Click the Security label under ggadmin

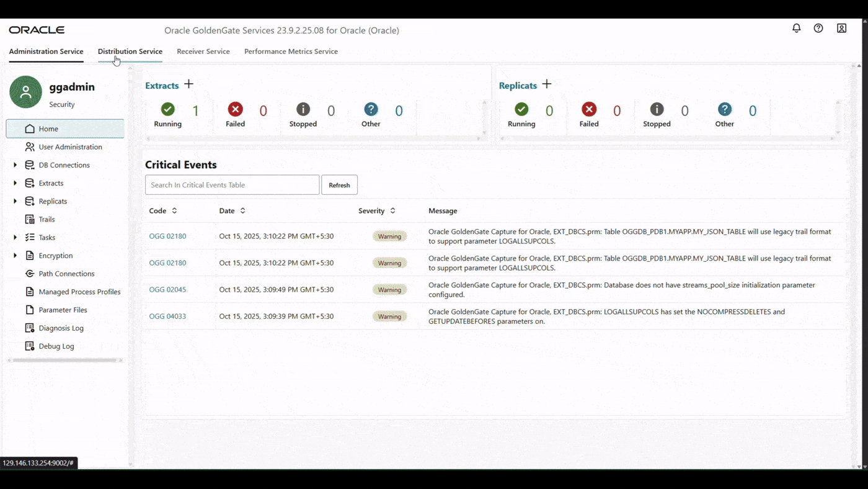point(62,104)
